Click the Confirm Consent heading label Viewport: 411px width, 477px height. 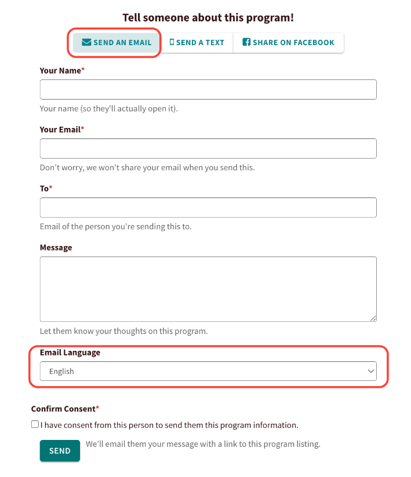[65, 409]
